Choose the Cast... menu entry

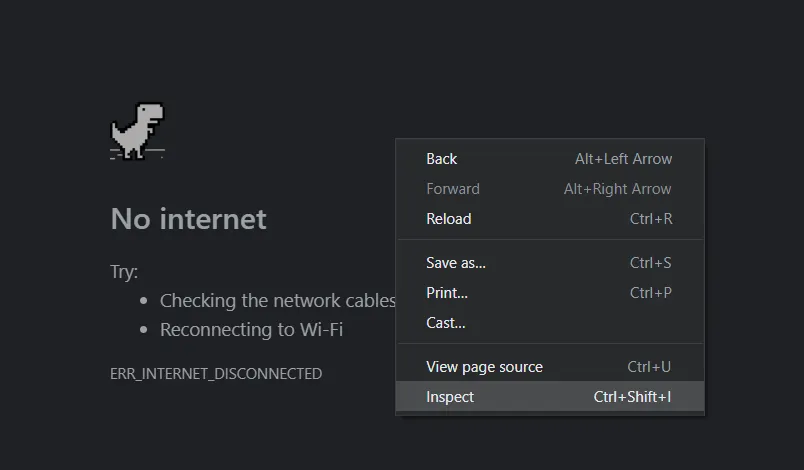click(446, 323)
